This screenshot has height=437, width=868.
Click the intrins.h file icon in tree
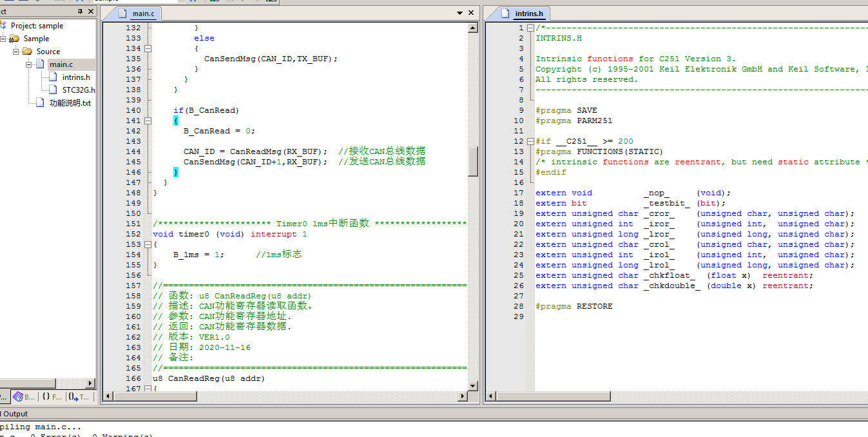[53, 77]
